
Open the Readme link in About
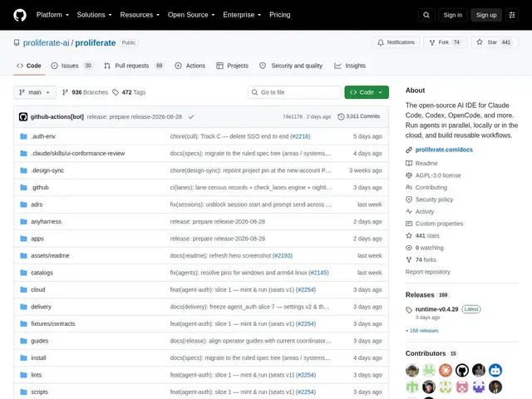[426, 163]
